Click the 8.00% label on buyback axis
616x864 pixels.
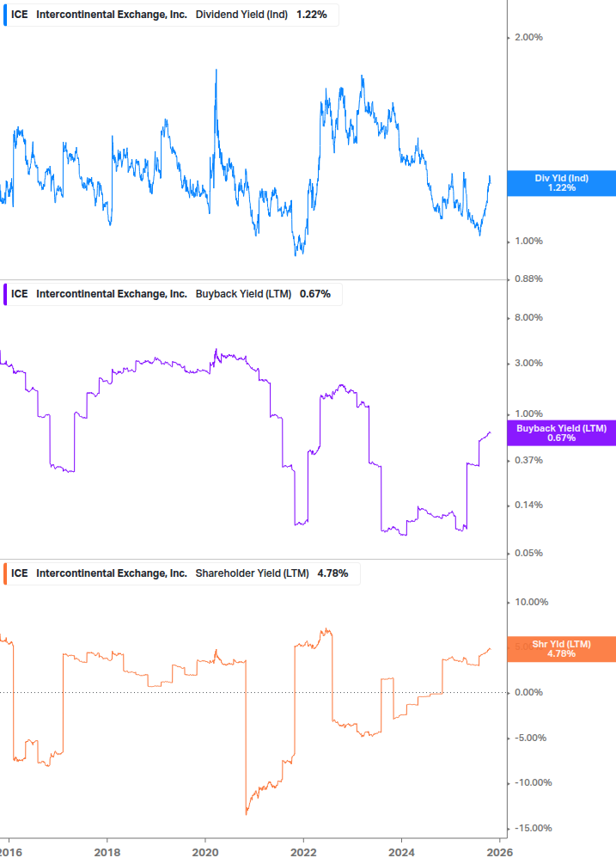pyautogui.click(x=528, y=317)
